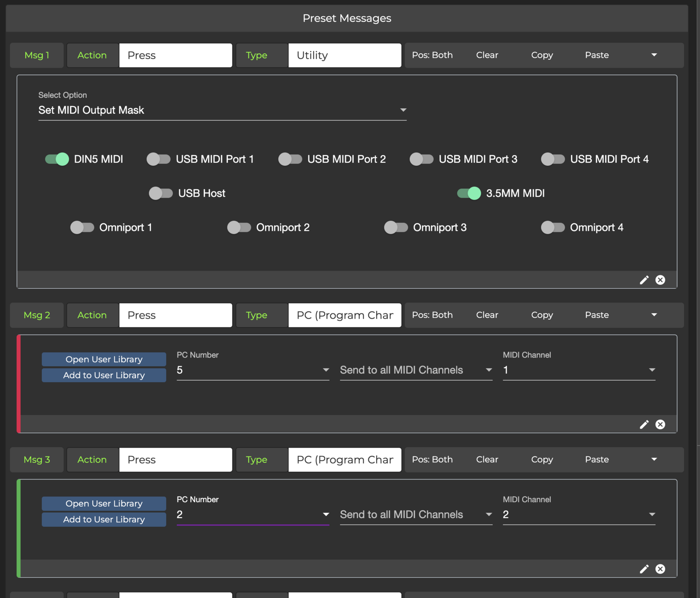Click the remove X icon in Msg 2
Image resolution: width=700 pixels, height=598 pixels.
(x=660, y=424)
